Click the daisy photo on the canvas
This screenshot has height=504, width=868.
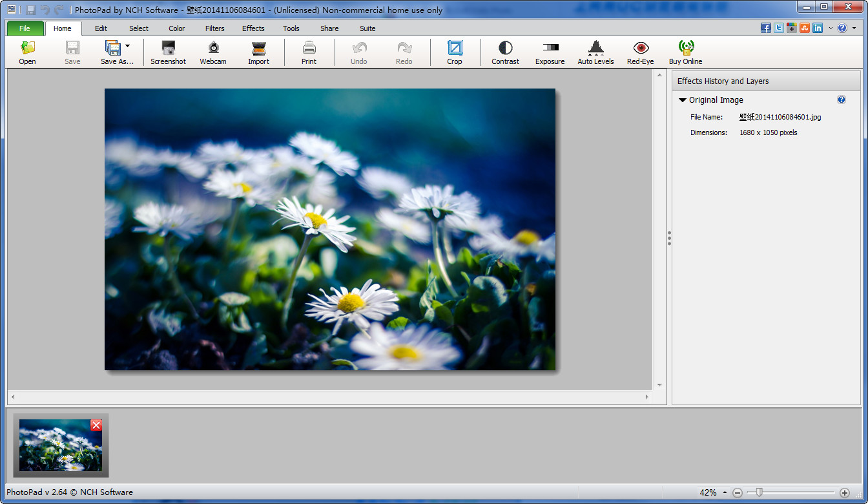tap(330, 229)
